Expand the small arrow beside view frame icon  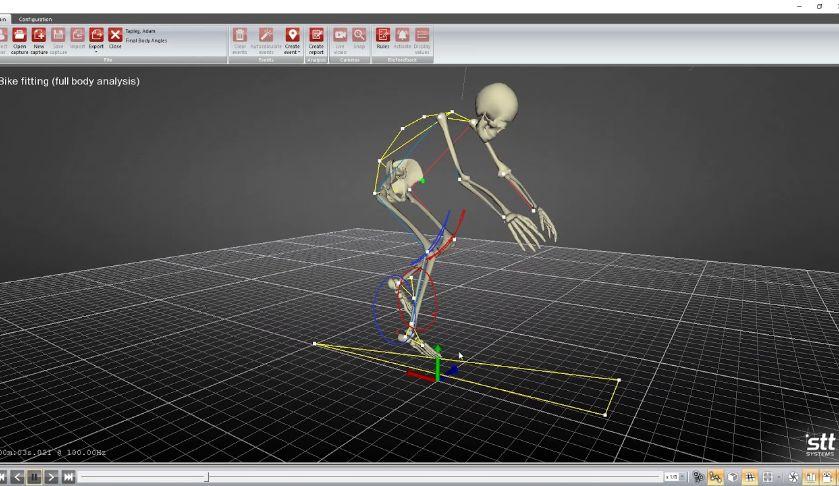[779, 476]
